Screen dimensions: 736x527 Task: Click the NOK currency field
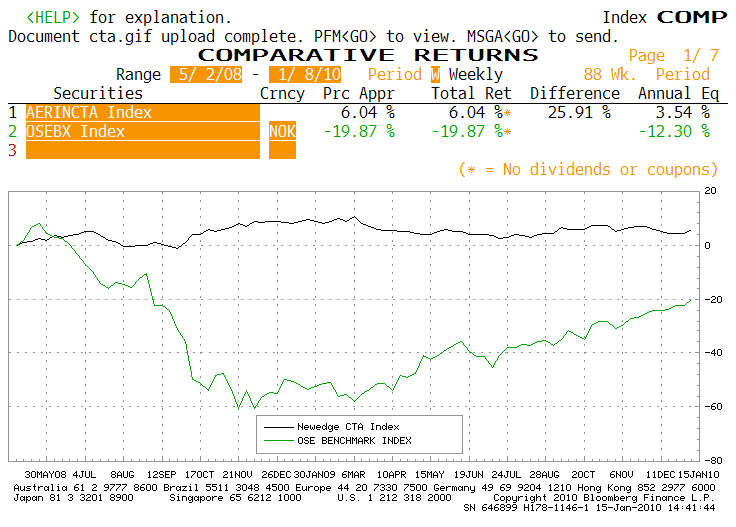(x=283, y=131)
